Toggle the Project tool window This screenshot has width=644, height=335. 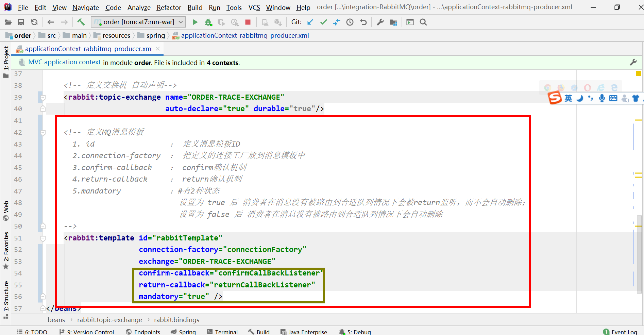[6, 62]
